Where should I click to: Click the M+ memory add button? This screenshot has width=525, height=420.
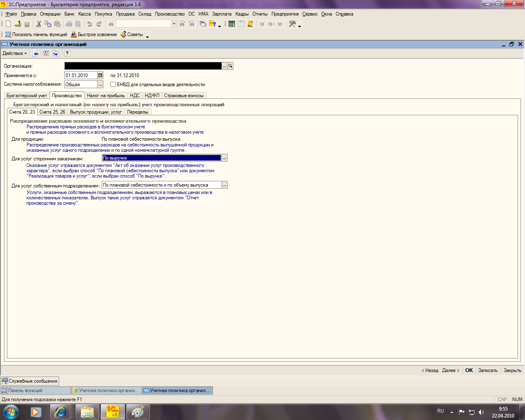click(272, 24)
